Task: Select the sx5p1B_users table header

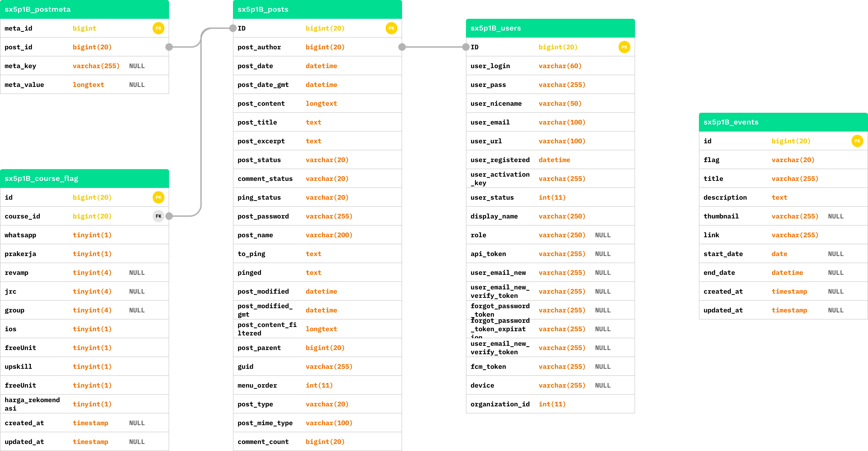Action: (550, 28)
